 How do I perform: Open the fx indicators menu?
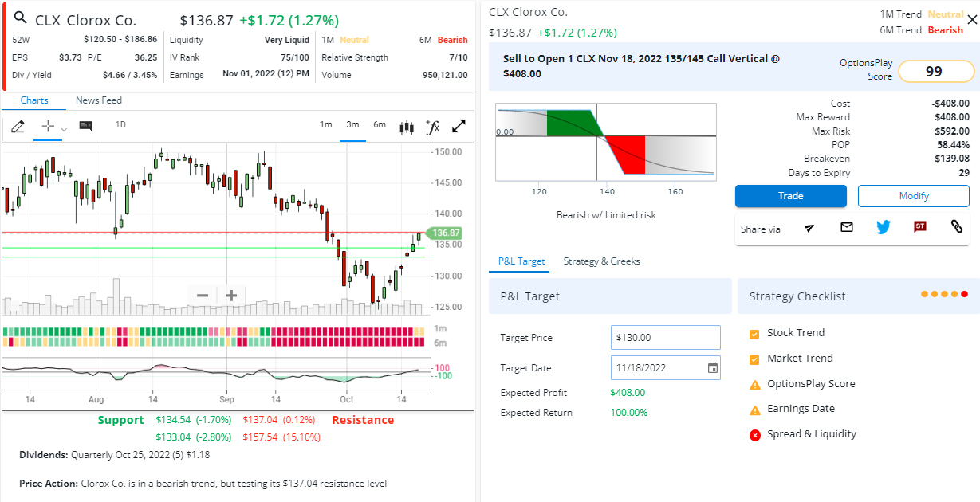[433, 126]
